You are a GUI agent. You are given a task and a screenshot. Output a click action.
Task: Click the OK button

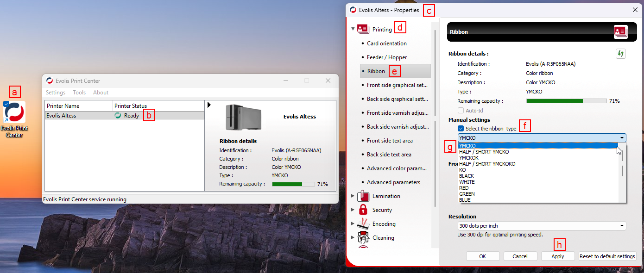(x=483, y=256)
